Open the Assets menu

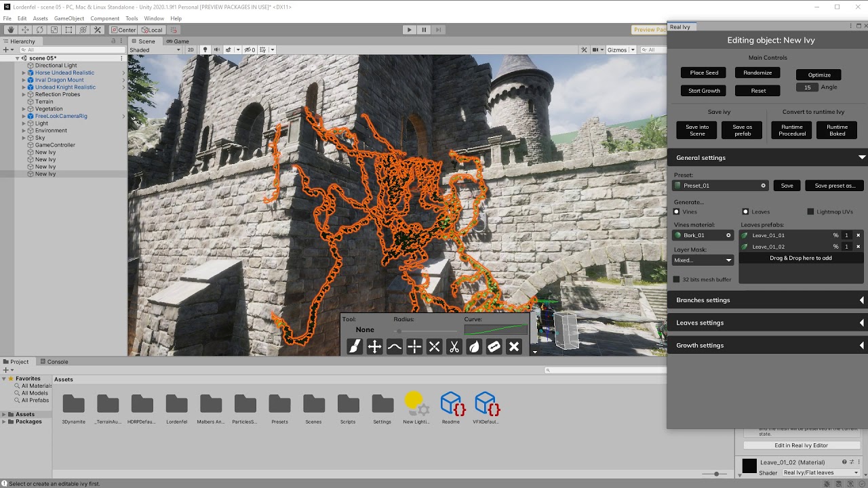pos(41,18)
